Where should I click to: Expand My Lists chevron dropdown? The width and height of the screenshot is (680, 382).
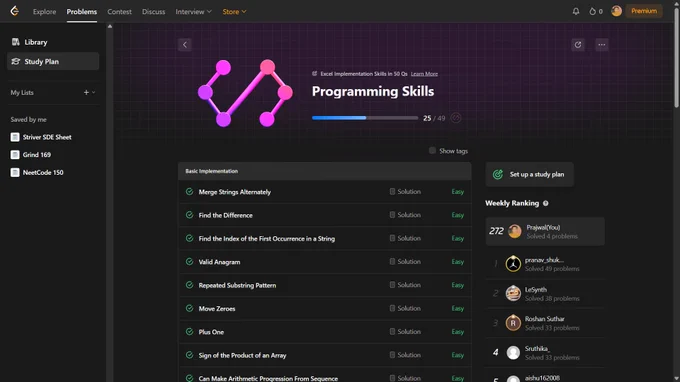pyautogui.click(x=93, y=92)
